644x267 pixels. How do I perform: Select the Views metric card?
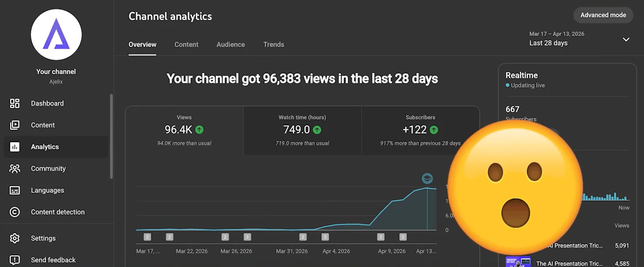(x=184, y=130)
